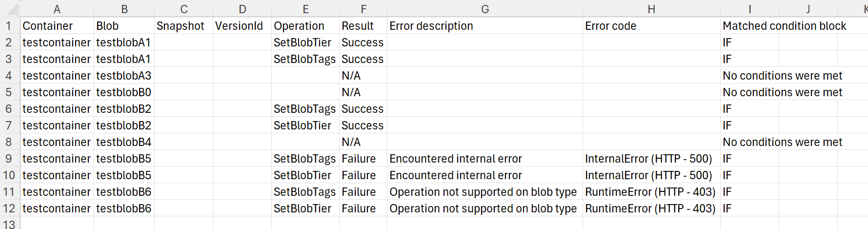Select the row 12 header

[x=9, y=208]
